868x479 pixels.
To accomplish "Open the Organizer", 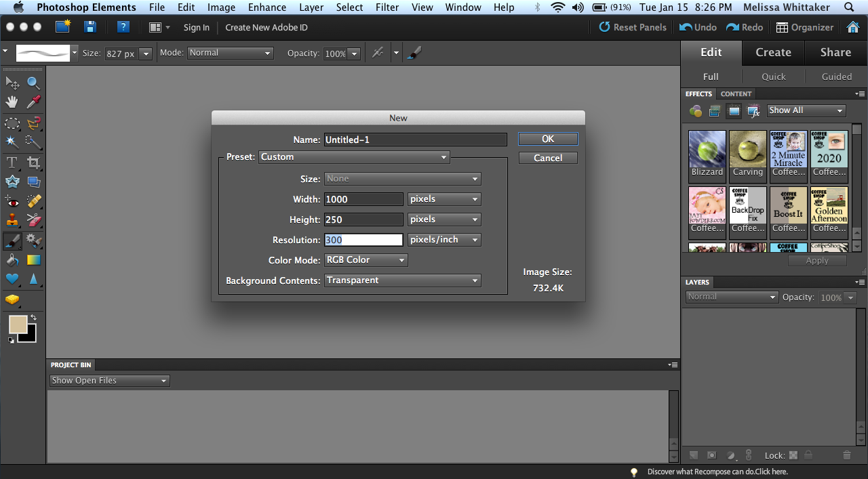I will click(805, 27).
